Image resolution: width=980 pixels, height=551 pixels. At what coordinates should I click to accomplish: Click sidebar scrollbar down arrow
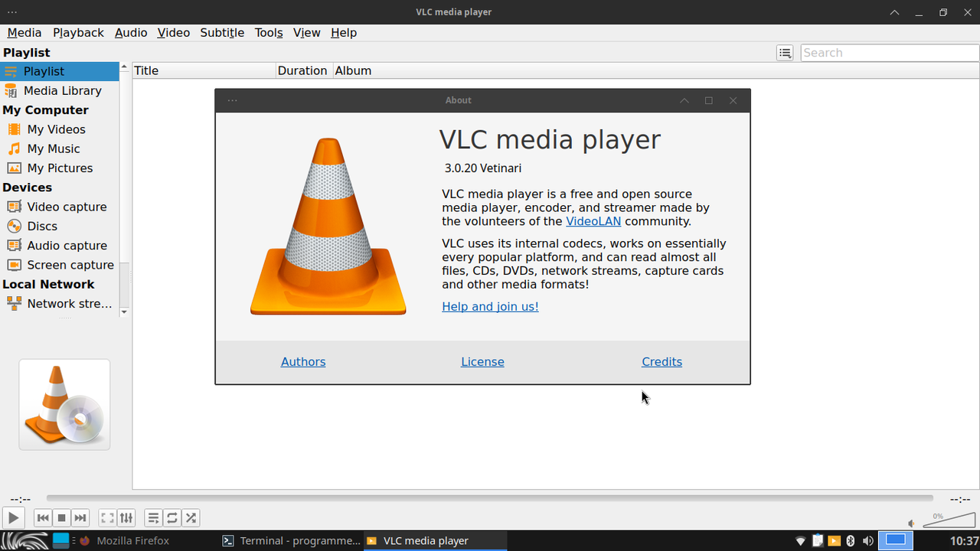click(124, 311)
